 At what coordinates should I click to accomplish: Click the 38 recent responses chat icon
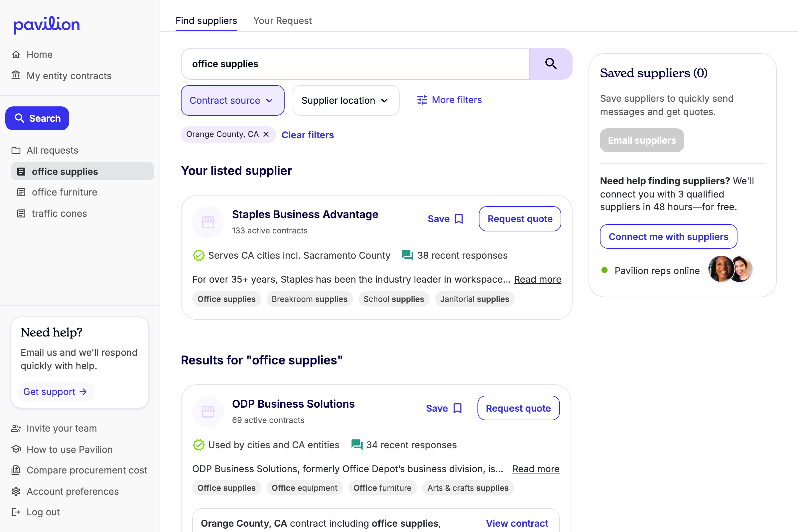tap(408, 255)
